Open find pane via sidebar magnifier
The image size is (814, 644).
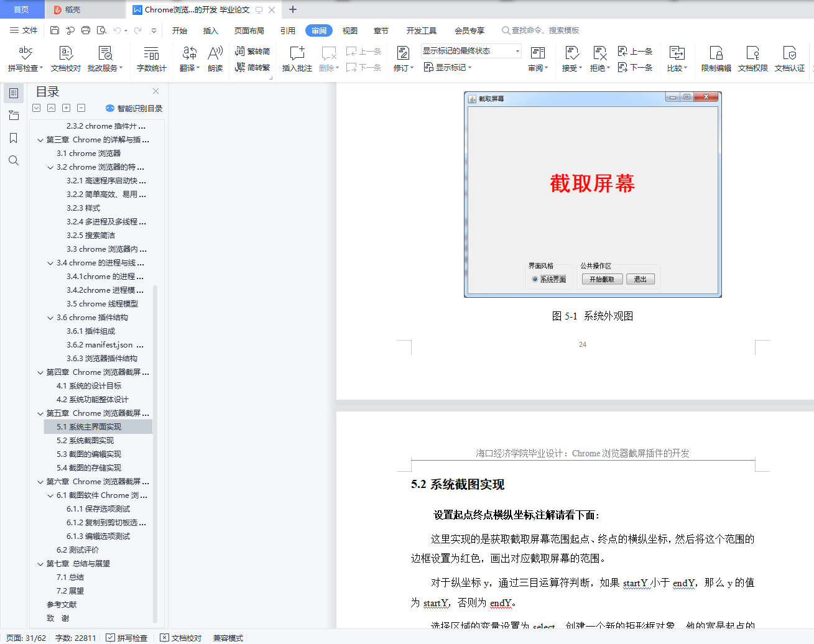(x=14, y=160)
